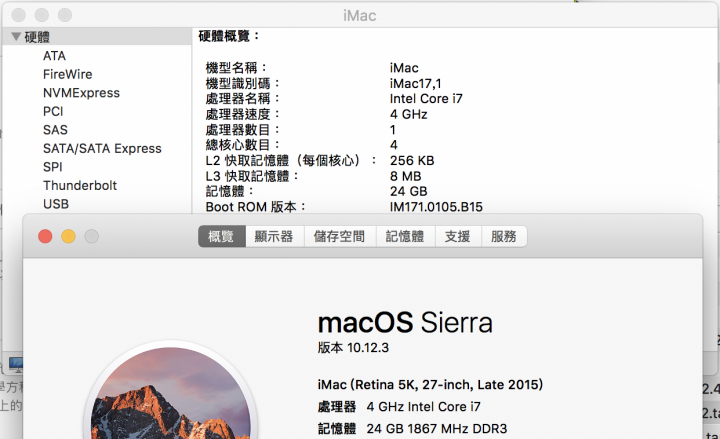Image resolution: width=720 pixels, height=439 pixels.
Task: Collapse the 硬體 disclosure triangle in sidebar
Action: pos(16,36)
